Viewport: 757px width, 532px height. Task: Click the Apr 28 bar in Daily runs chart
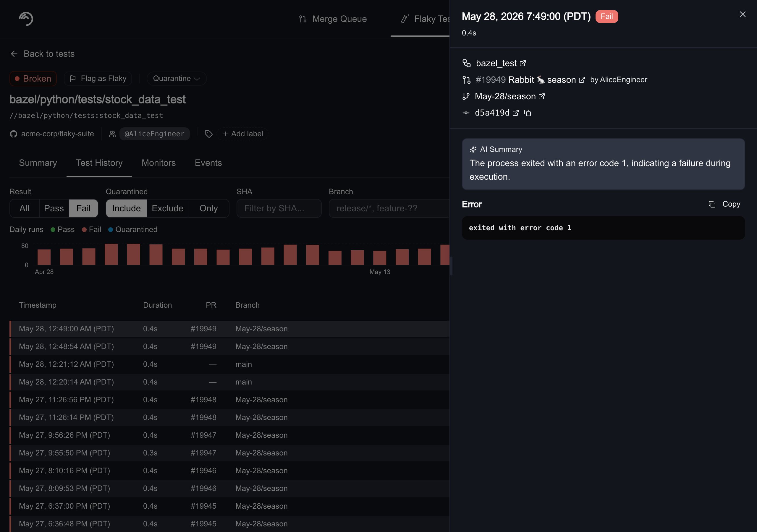point(44,257)
